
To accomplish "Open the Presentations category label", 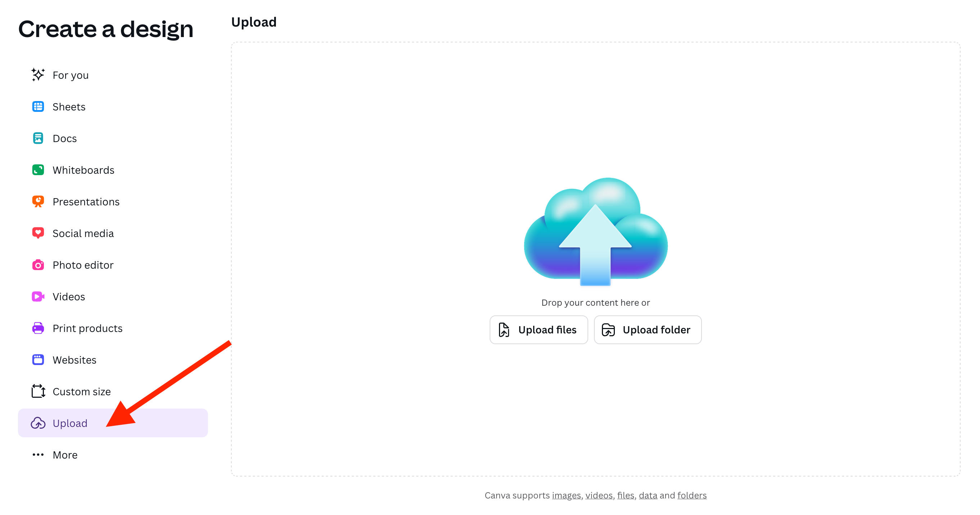I will coord(86,202).
